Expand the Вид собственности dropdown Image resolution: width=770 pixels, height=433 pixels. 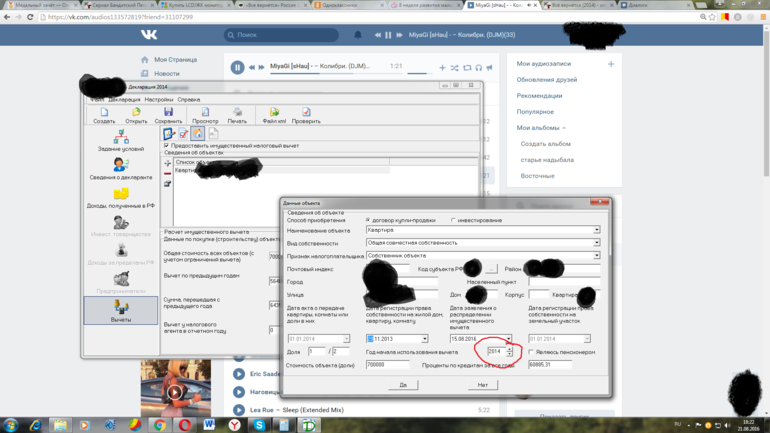pyautogui.click(x=597, y=243)
